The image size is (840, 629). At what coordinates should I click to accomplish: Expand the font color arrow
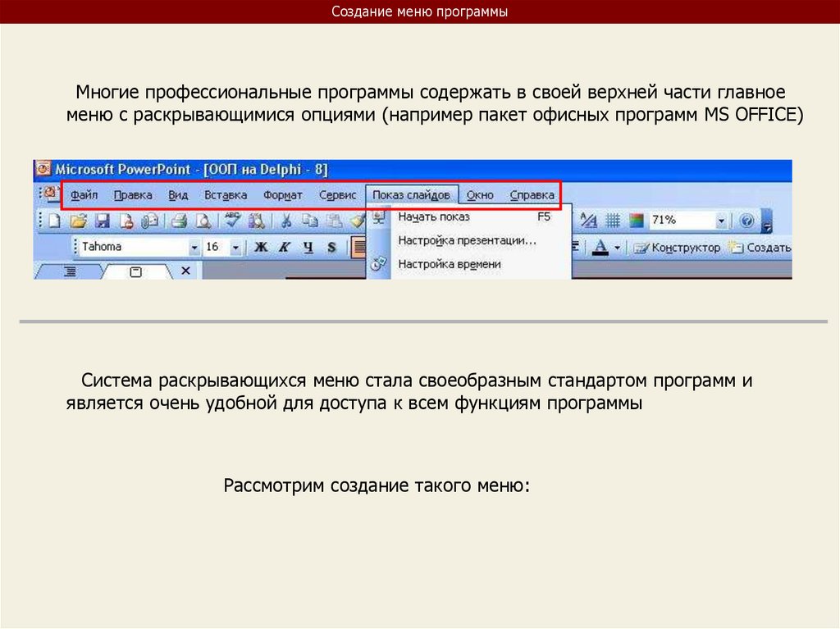pyautogui.click(x=617, y=248)
